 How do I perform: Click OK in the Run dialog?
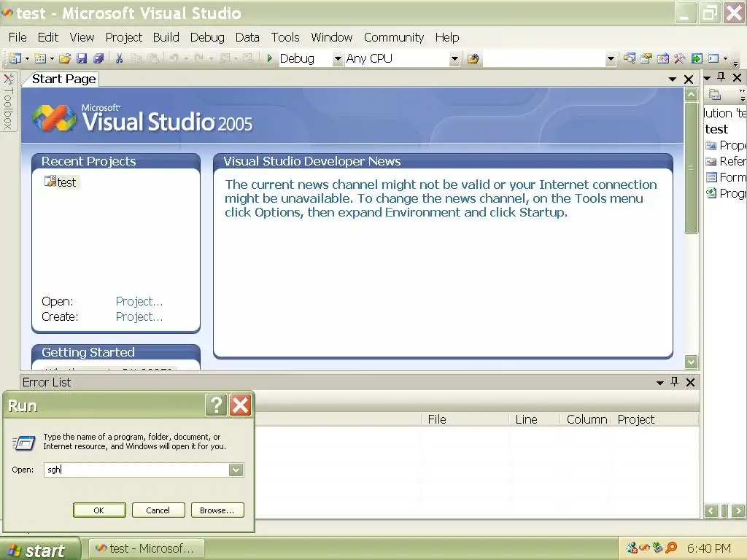[x=99, y=510]
